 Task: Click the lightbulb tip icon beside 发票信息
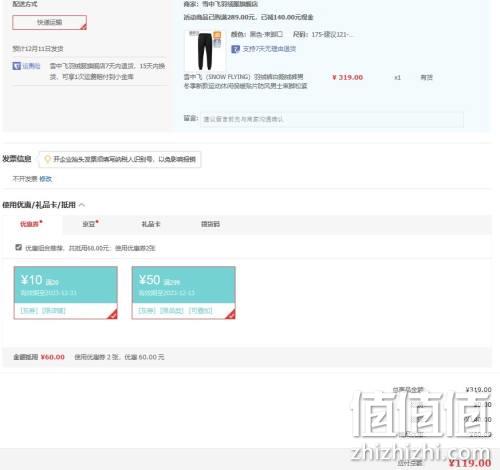[47, 159]
